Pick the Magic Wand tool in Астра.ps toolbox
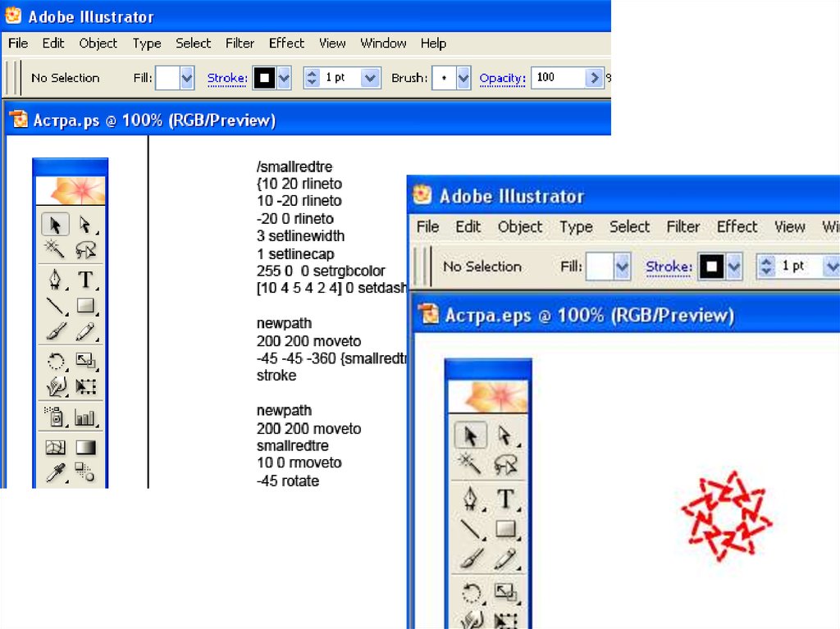 tap(55, 248)
